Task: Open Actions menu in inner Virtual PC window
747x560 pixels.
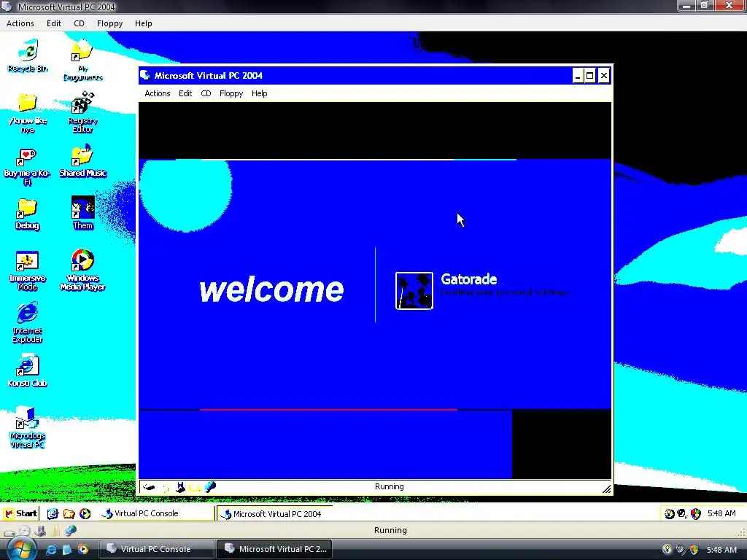Action: [x=158, y=93]
